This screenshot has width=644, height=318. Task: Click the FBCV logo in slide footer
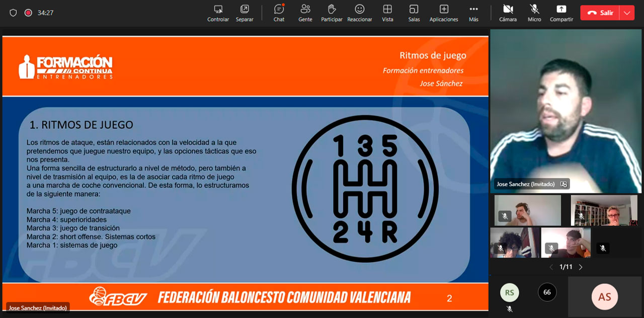click(118, 297)
